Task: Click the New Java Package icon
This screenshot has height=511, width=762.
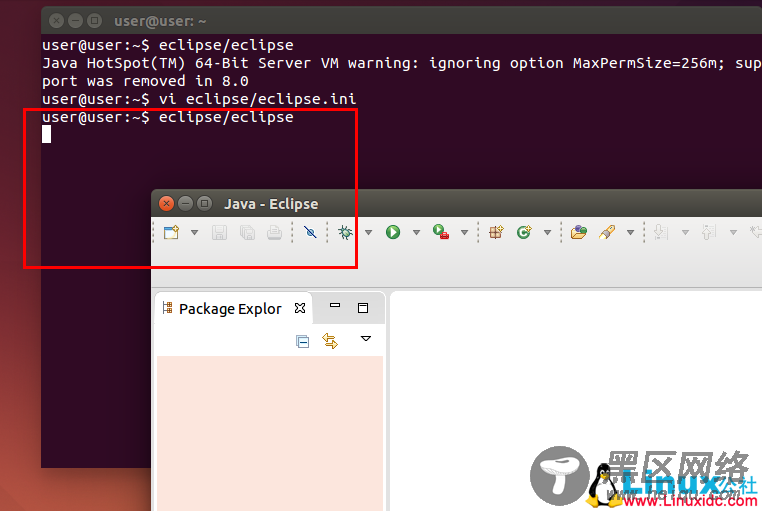Action: (x=496, y=232)
